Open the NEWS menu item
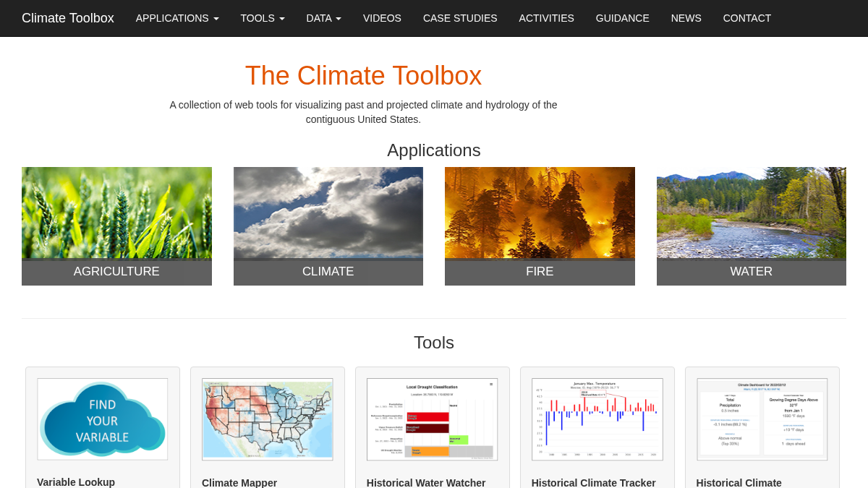The image size is (868, 488). tap(686, 18)
